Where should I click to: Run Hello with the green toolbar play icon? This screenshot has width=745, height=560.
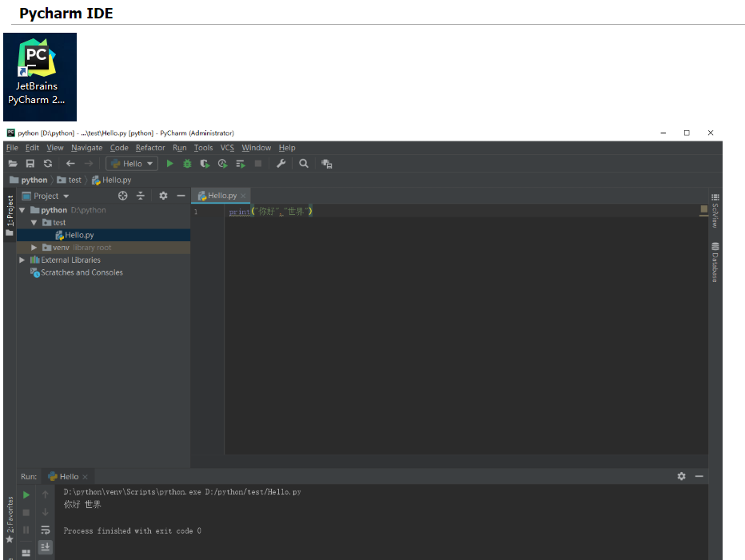169,164
